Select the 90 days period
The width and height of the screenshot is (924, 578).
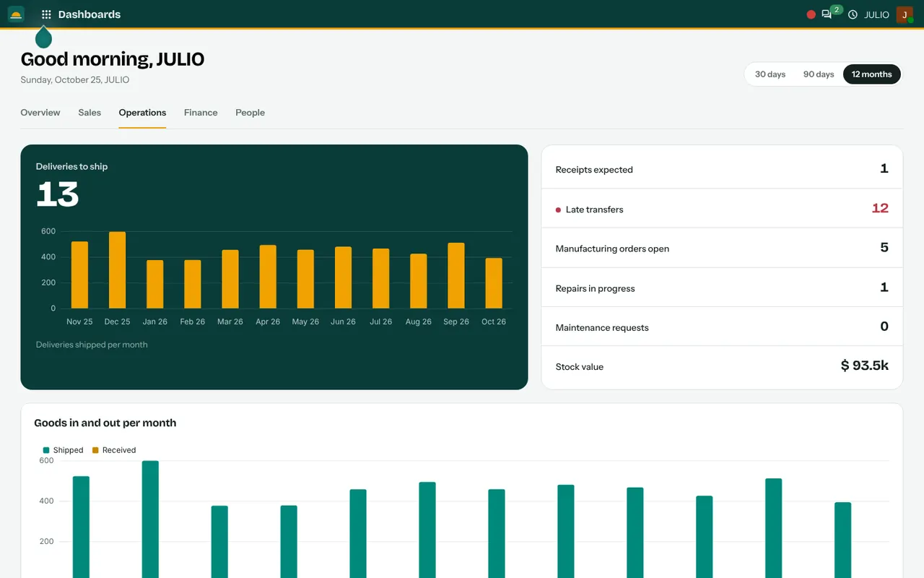(819, 74)
